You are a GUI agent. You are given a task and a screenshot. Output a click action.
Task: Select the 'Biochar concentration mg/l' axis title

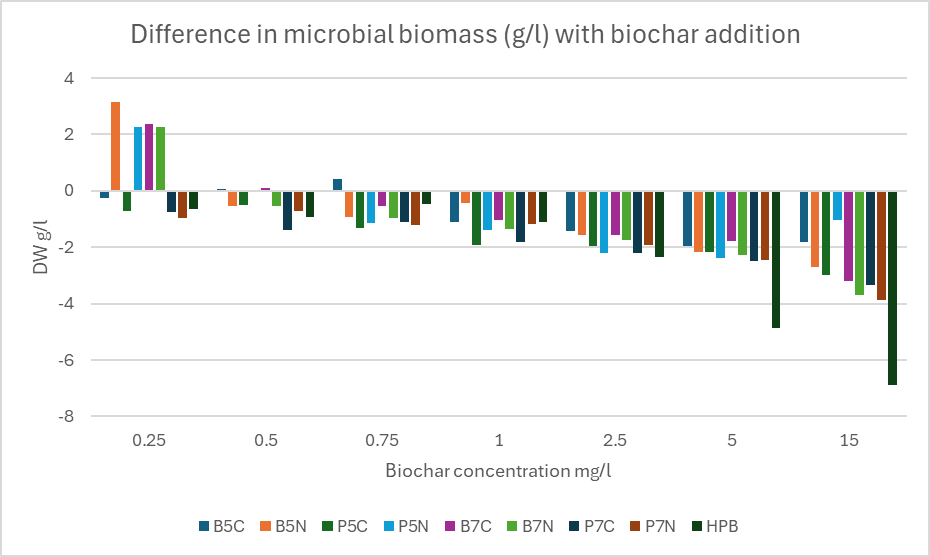click(498, 468)
